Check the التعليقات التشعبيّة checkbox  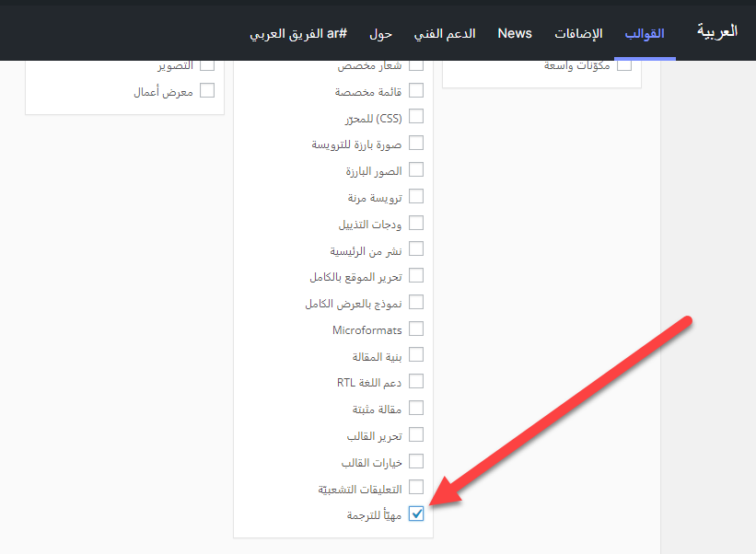click(416, 488)
